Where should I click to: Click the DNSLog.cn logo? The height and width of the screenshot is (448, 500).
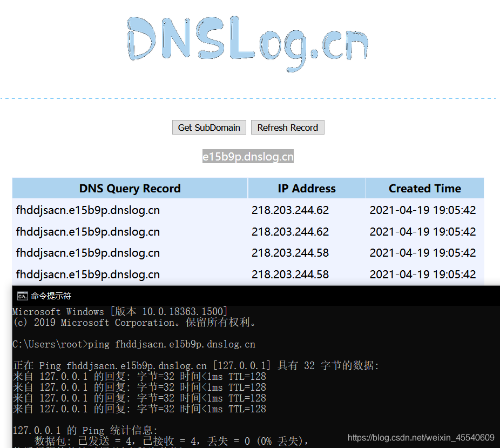tap(247, 42)
